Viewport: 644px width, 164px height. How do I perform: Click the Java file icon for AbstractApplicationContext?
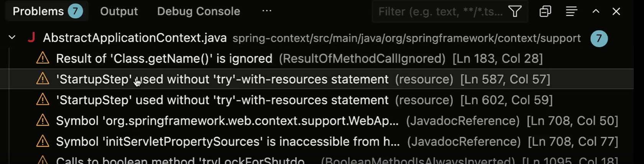coord(31,37)
